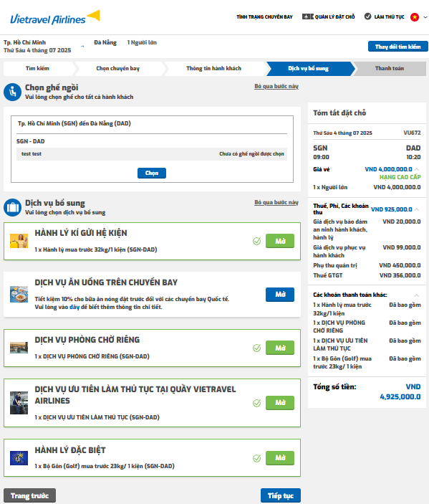Click the Tiếp tục button
Image resolution: width=429 pixels, height=504 pixels.
click(281, 495)
